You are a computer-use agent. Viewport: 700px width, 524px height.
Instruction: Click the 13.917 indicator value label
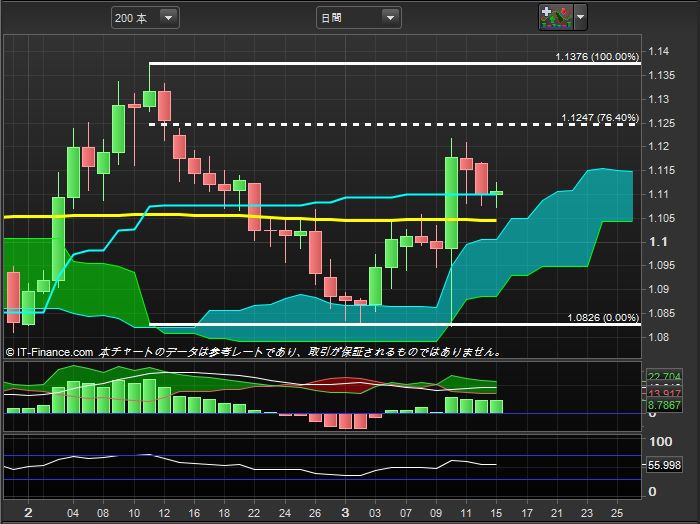[x=664, y=393]
